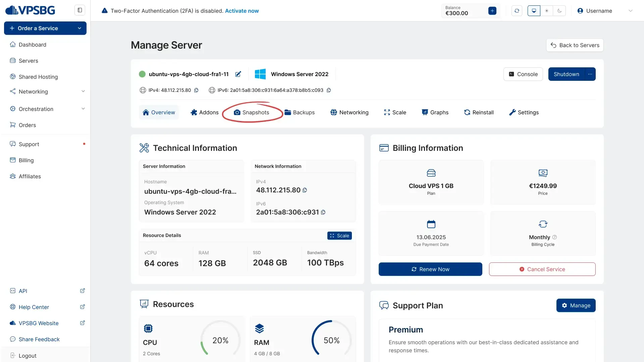
Task: Click the Renew Now button
Action: tap(430, 269)
